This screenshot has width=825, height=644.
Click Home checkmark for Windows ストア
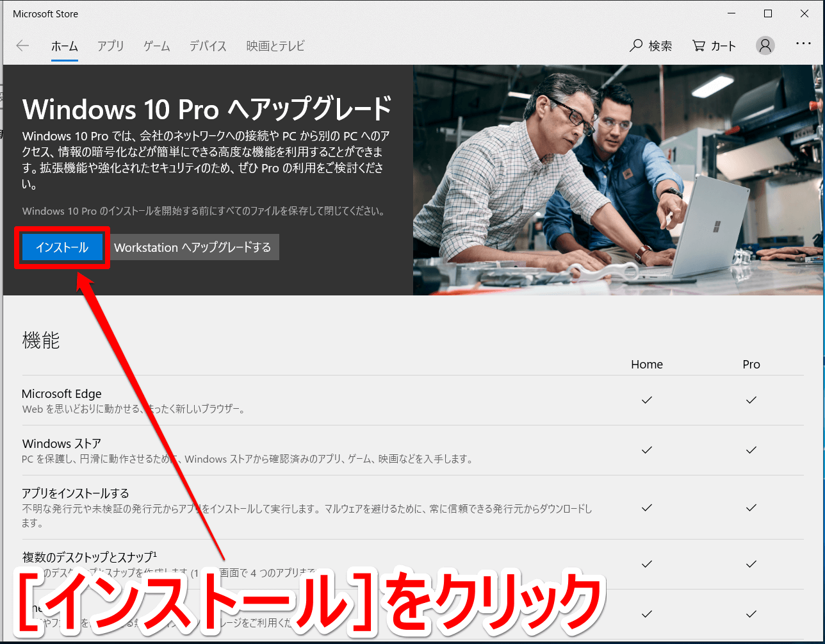click(x=647, y=450)
